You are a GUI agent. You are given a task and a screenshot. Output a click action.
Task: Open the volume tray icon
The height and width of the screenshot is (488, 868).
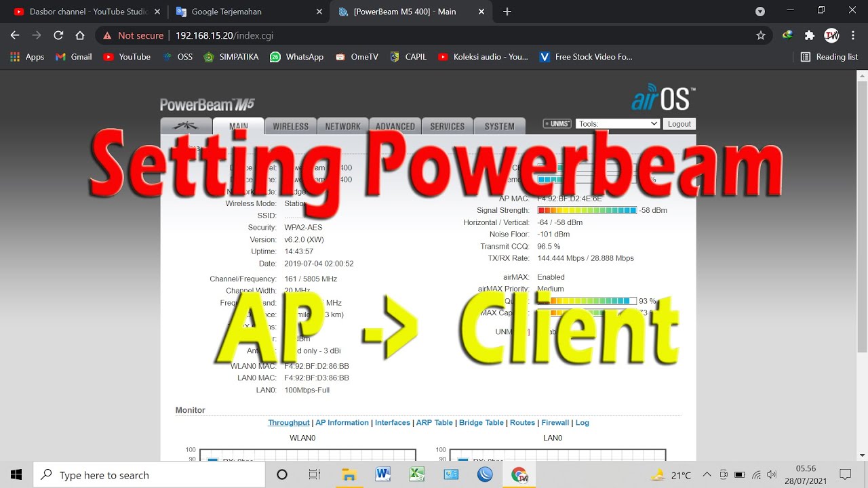pyautogui.click(x=772, y=474)
